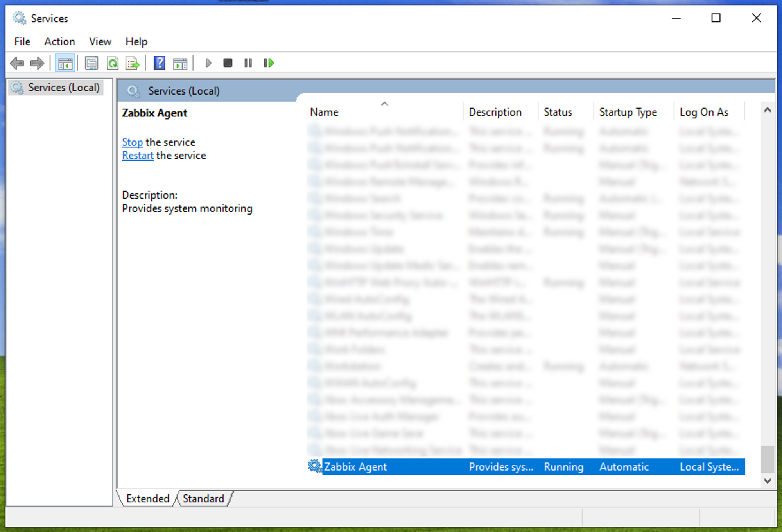The height and width of the screenshot is (532, 782).
Task: Sort by the Name column header
Action: pyautogui.click(x=385, y=112)
